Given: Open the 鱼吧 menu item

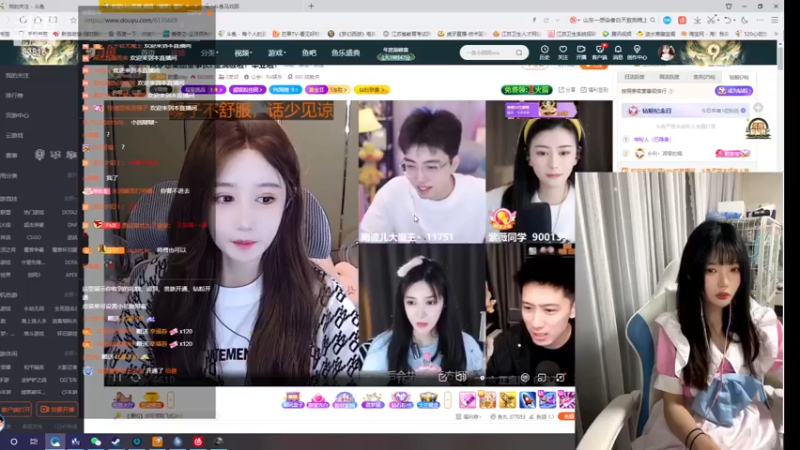Looking at the screenshot, I should (x=309, y=53).
